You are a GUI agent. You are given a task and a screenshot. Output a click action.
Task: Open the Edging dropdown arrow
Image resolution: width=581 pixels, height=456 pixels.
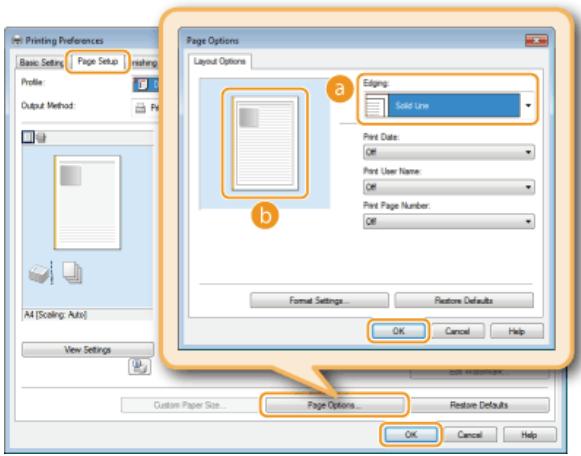[x=528, y=106]
